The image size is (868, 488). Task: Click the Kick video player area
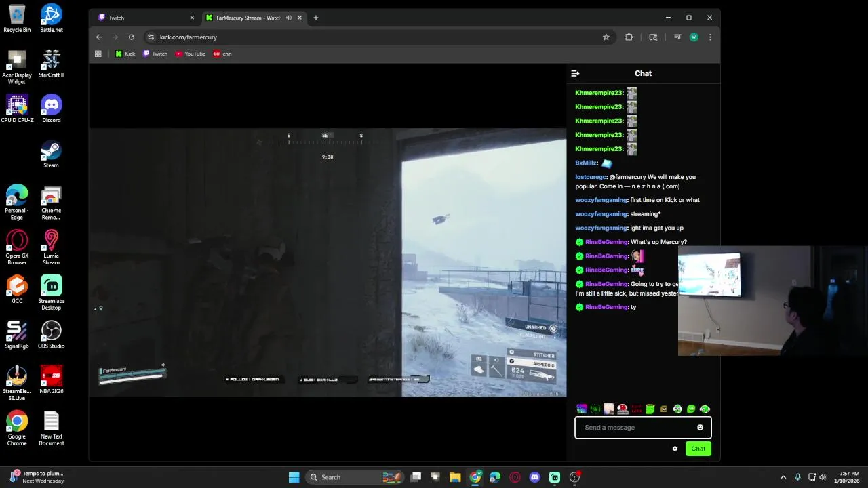tap(328, 262)
